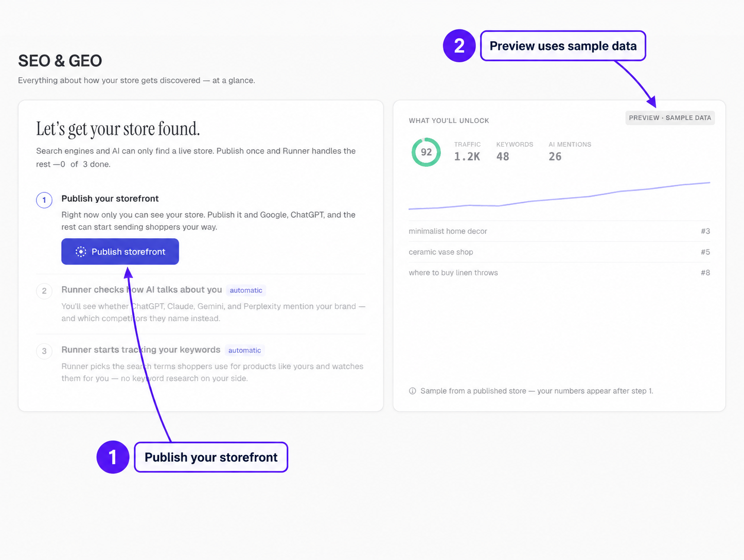744x560 pixels.
Task: Select the step 1 circle indicator
Action: 44,200
